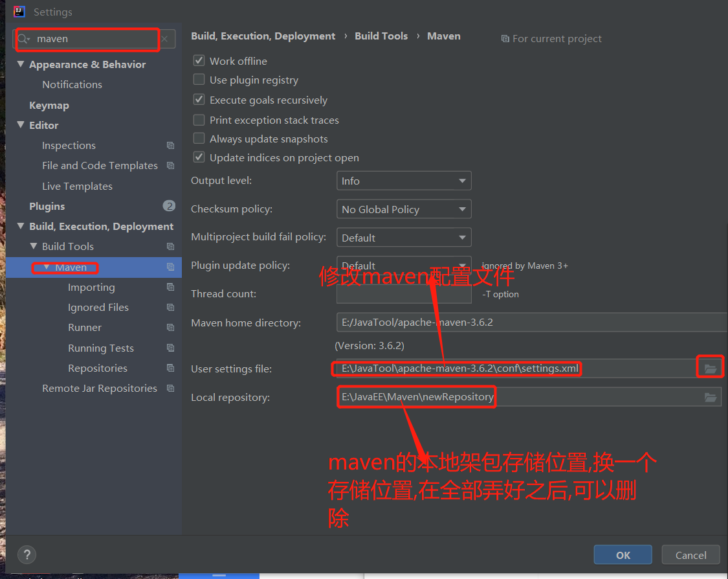728x579 pixels.
Task: Dismiss dialog with Cancel button
Action: 691,555
